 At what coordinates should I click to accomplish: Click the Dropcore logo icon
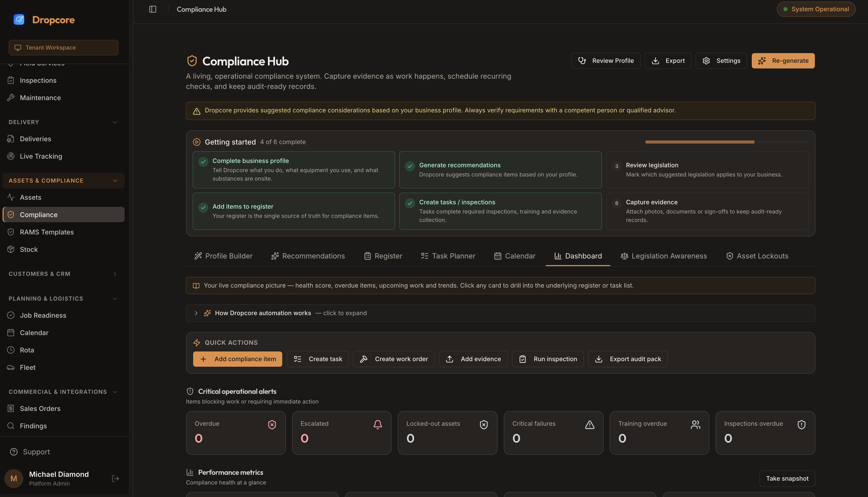coord(19,19)
